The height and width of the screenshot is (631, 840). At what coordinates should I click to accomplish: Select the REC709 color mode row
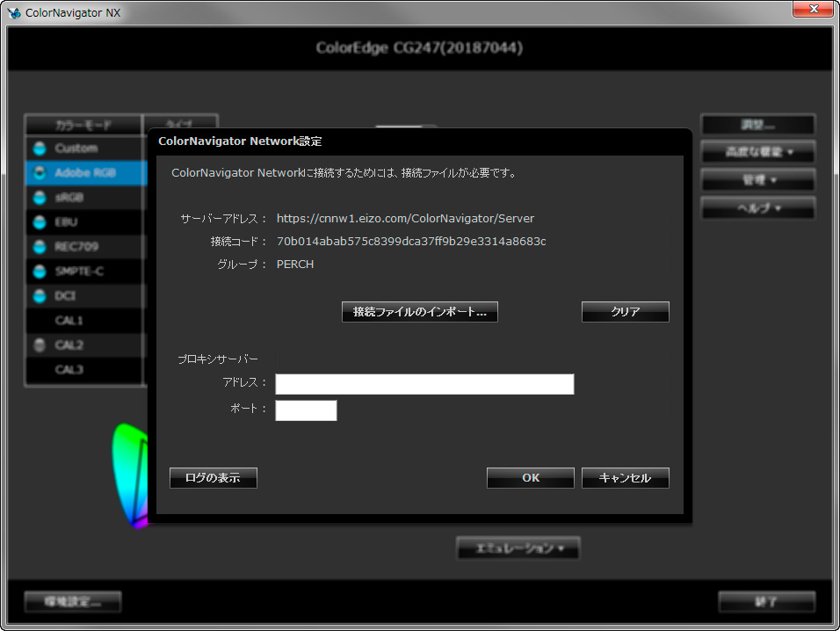pyautogui.click(x=86, y=246)
